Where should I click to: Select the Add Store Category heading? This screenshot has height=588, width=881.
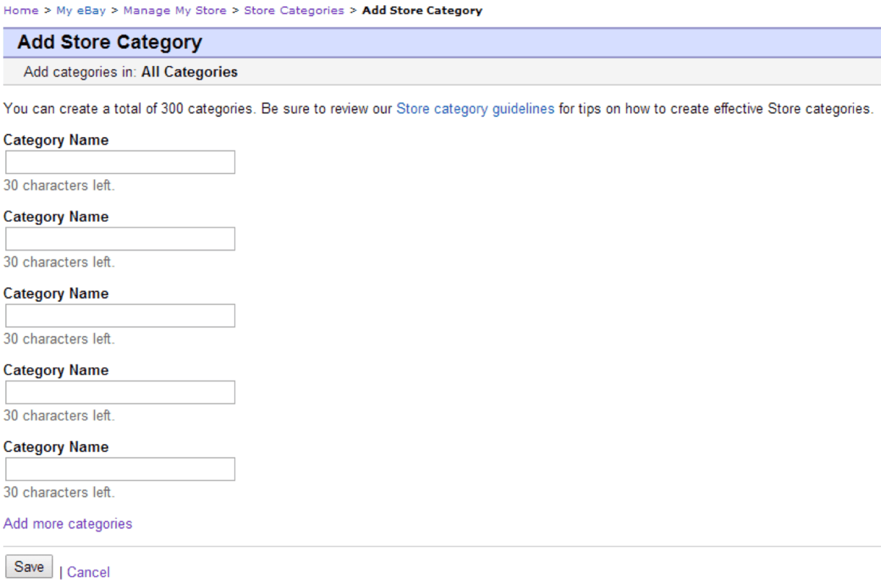109,42
